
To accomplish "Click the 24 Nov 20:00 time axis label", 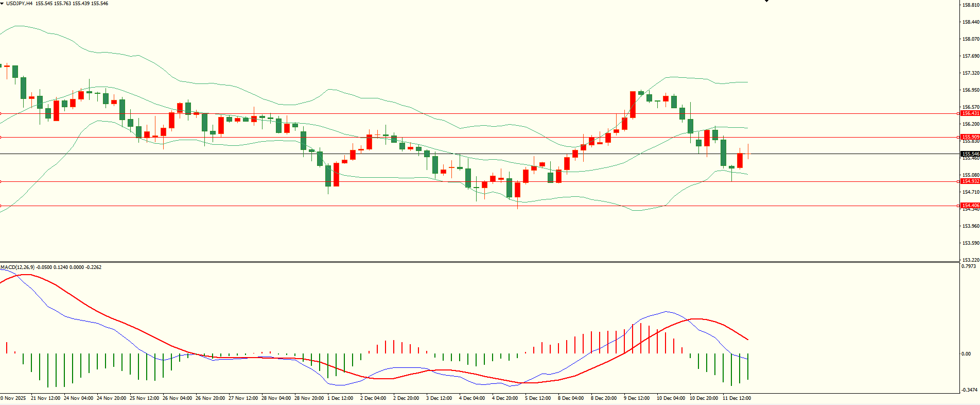I will click(111, 398).
